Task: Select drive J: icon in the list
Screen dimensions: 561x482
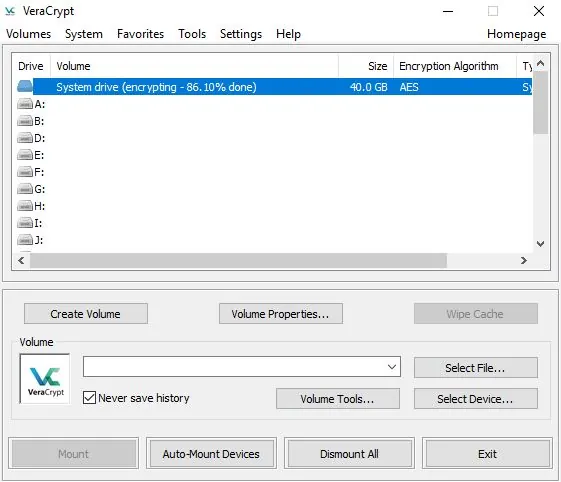Action: pos(25,239)
